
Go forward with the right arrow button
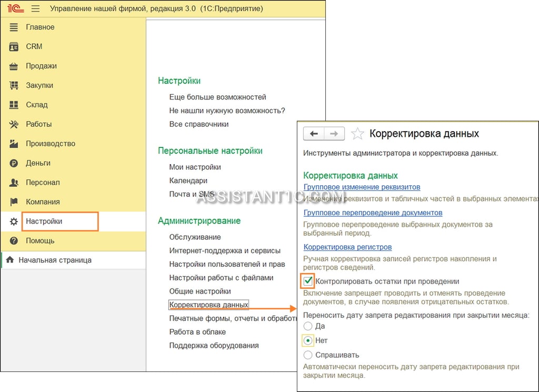point(334,134)
